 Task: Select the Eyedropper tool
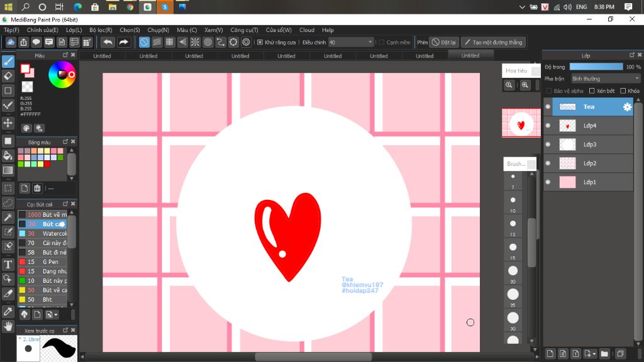coord(8,312)
